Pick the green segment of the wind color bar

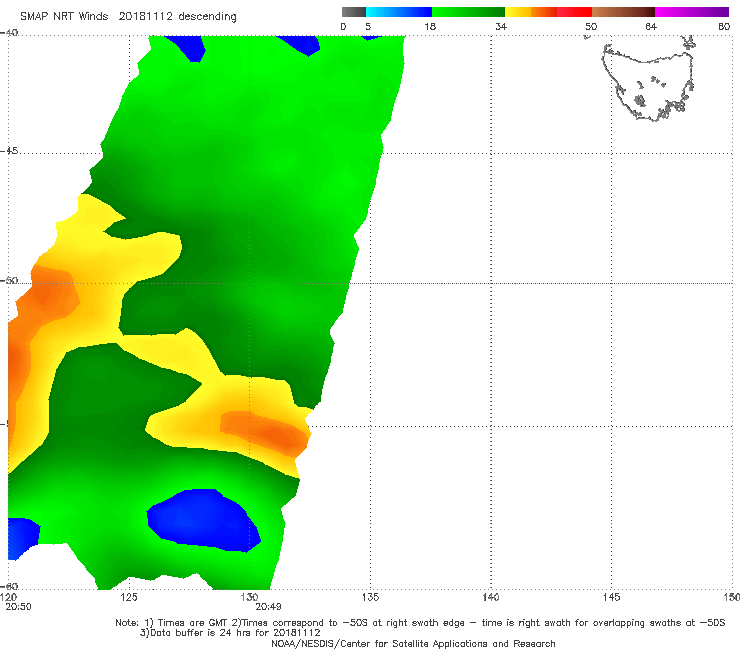(x=468, y=12)
